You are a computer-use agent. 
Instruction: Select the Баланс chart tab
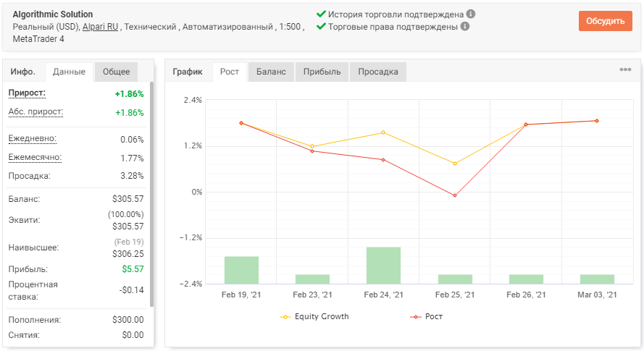tap(271, 72)
